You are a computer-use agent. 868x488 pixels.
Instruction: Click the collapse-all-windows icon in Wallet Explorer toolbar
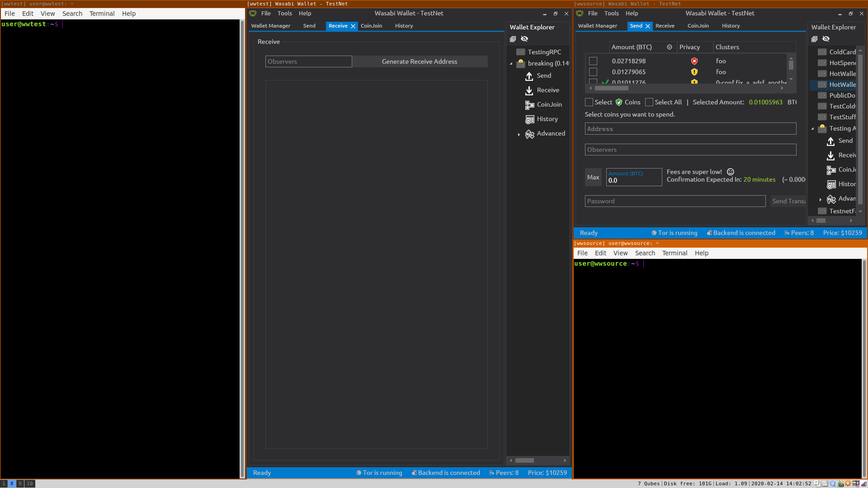[513, 39]
